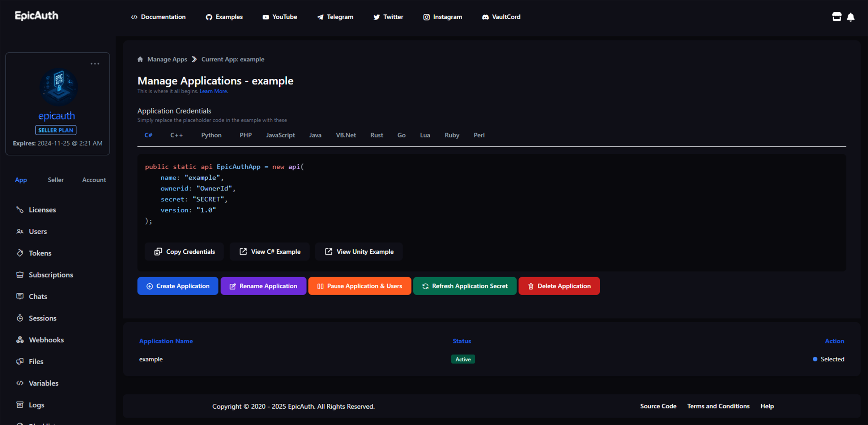Open the Source Code footer link
This screenshot has height=425, width=868.
658,406
